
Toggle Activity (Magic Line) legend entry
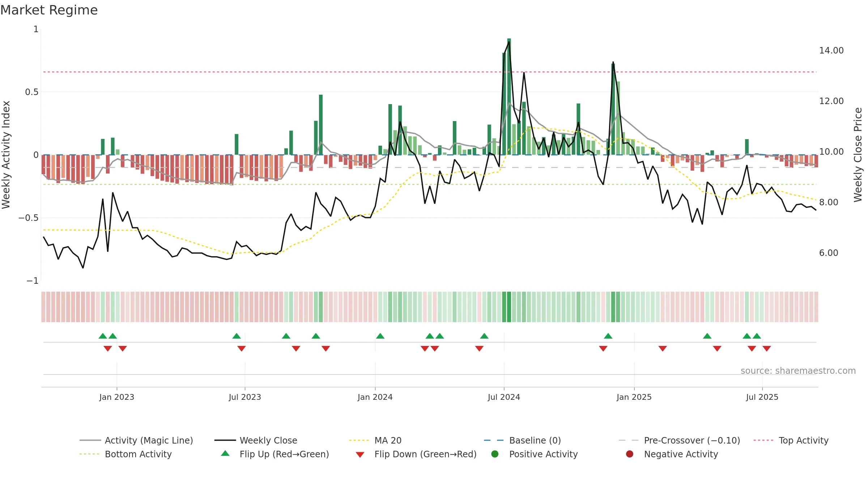[136, 440]
